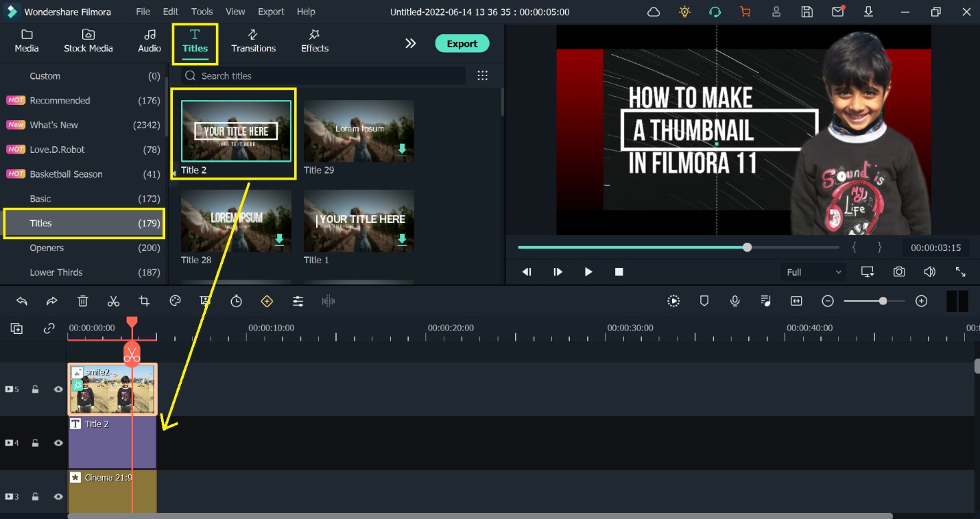Image resolution: width=980 pixels, height=519 pixels.
Task: Lock track 3 with padlock icon
Action: coord(35,496)
